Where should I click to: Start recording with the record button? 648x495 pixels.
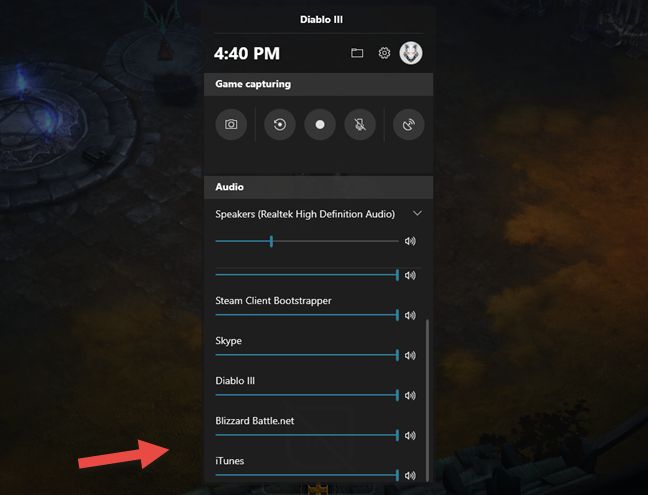click(x=320, y=124)
